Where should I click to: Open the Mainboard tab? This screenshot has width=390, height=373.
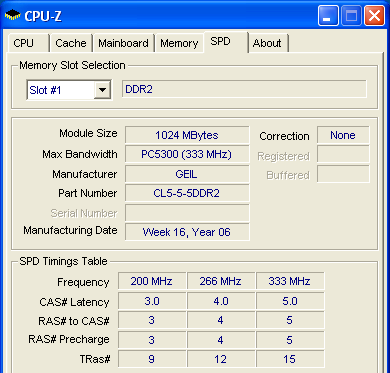click(x=123, y=43)
